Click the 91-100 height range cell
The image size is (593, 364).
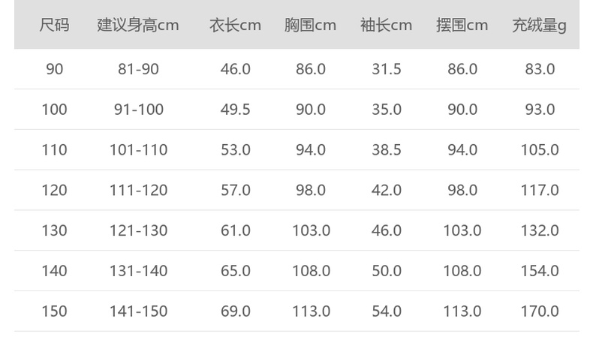coord(138,110)
